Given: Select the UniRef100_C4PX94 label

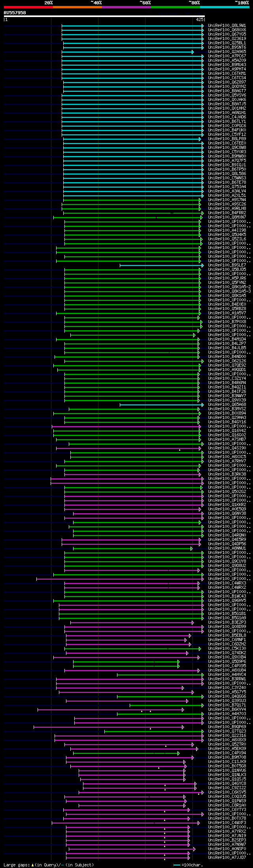Looking at the screenshot, I should click(x=227, y=753).
